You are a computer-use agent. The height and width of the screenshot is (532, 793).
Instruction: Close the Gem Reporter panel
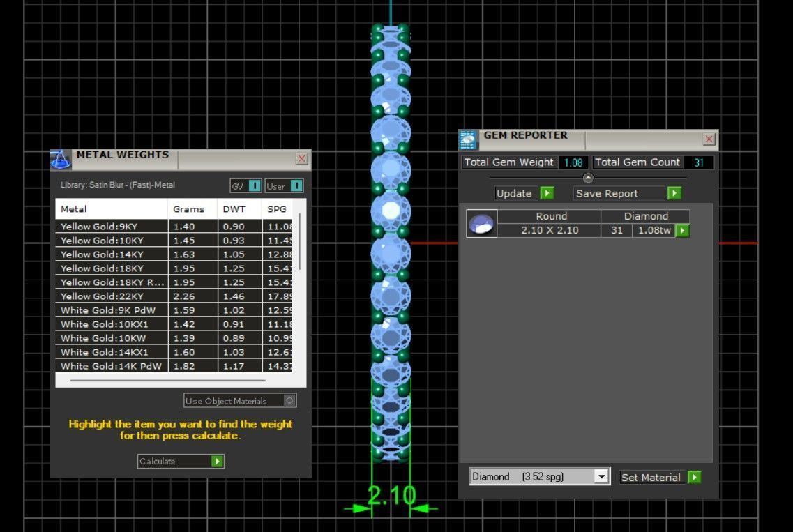[x=709, y=139]
